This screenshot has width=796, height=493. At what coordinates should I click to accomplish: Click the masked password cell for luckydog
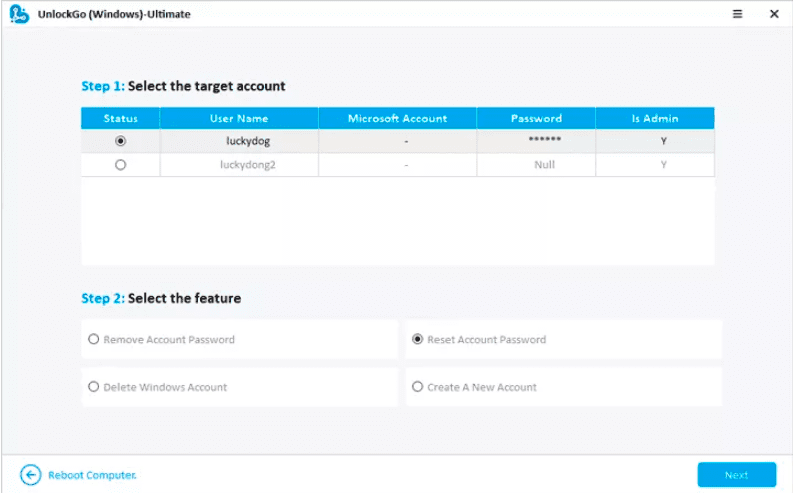(544, 141)
